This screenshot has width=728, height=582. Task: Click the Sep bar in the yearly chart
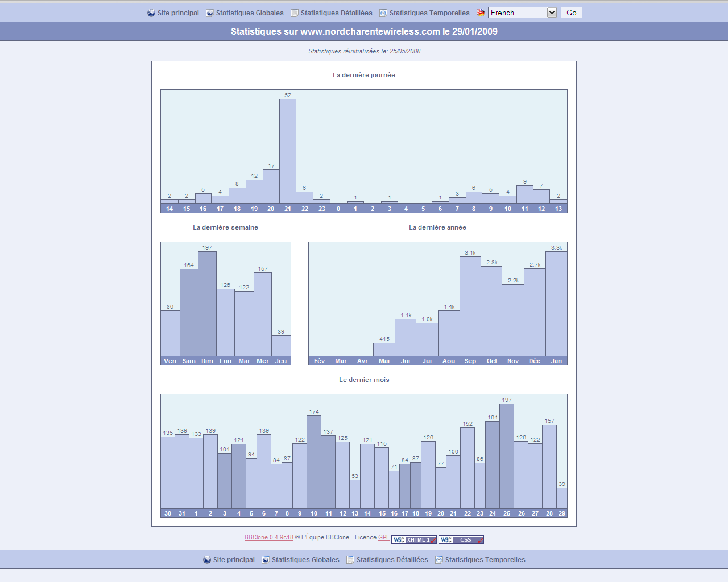pos(470,307)
